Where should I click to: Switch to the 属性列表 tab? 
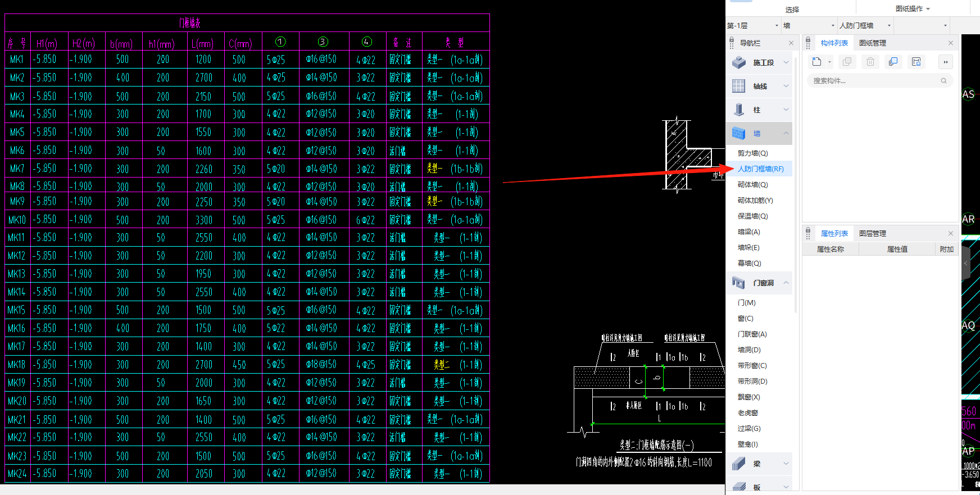point(834,233)
